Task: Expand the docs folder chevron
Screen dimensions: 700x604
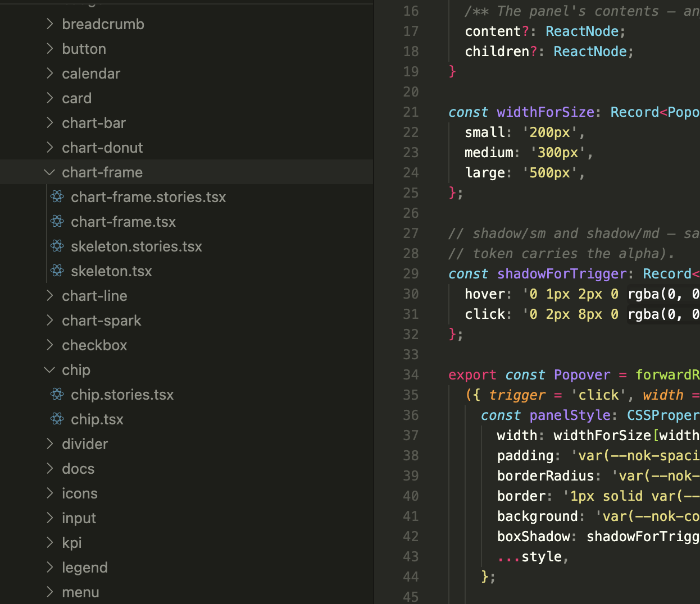Action: [49, 468]
